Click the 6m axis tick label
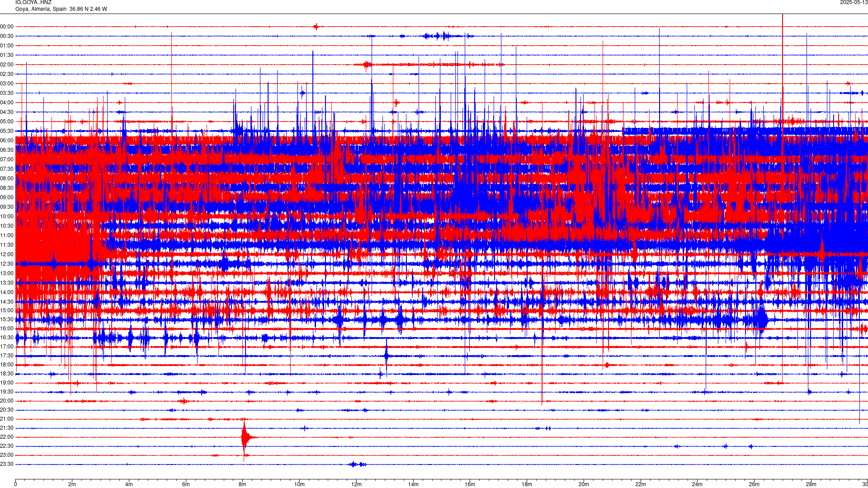 (x=186, y=484)
